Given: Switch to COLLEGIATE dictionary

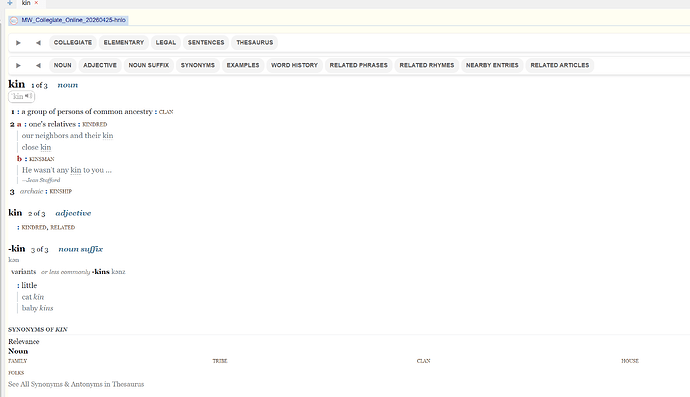Looking at the screenshot, I should pos(73,43).
